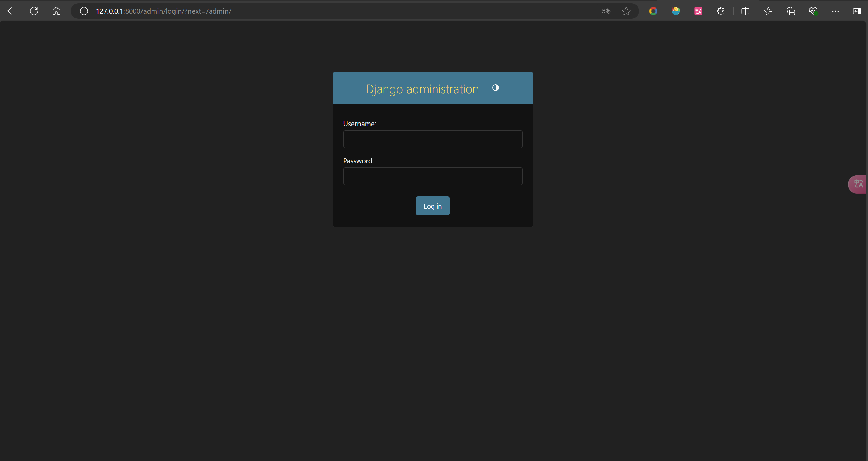Click the Log in button

click(x=432, y=206)
